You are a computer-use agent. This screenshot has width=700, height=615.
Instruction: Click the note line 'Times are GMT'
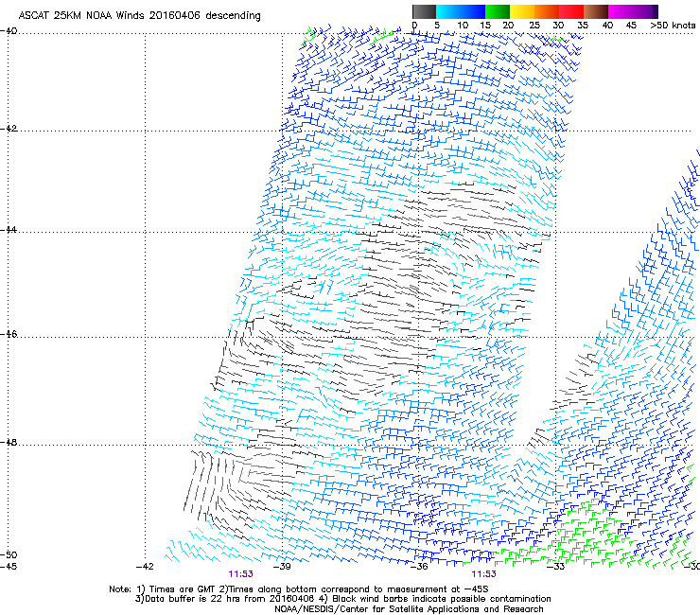point(184,589)
